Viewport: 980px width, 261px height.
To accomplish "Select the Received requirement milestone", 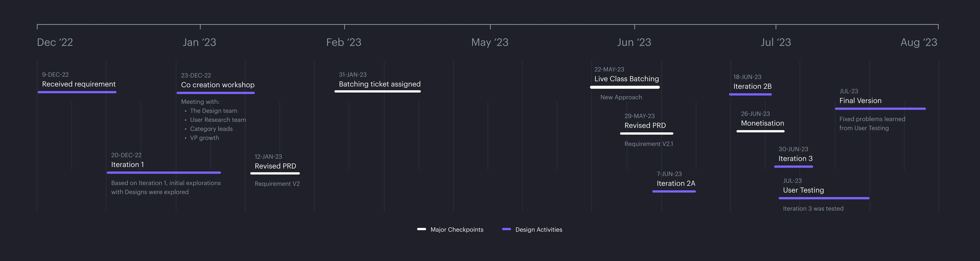I will click(79, 84).
